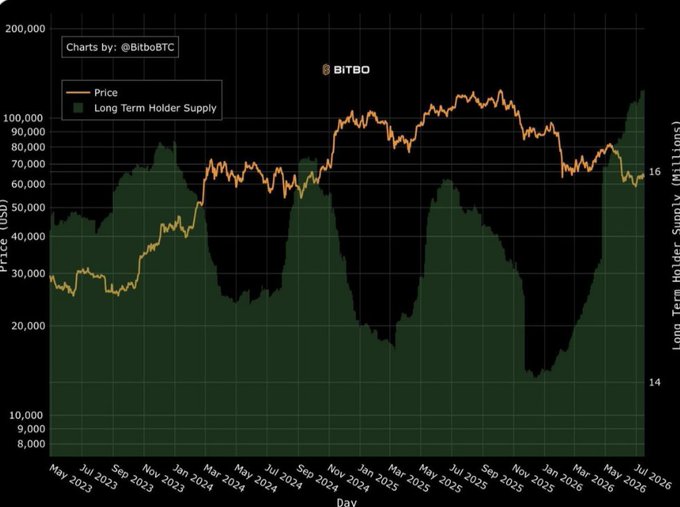This screenshot has height=507, width=680.
Task: Click the Jan 2025 date label
Action: point(377,478)
